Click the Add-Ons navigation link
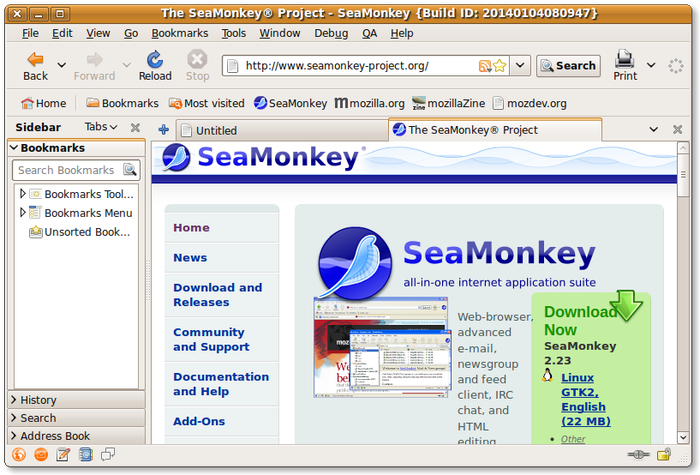This screenshot has width=700, height=475. click(x=199, y=421)
